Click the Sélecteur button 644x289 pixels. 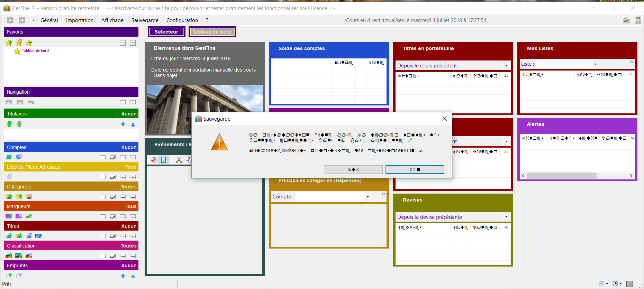(166, 32)
